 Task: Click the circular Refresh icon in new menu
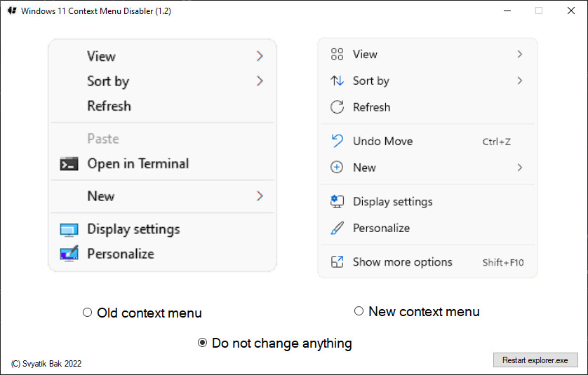point(337,107)
